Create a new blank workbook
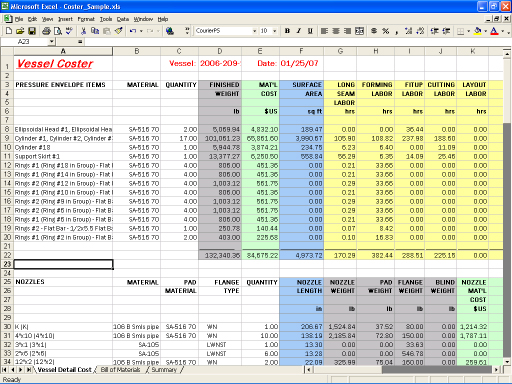Screen dimensions: 512x384 point(9,31)
